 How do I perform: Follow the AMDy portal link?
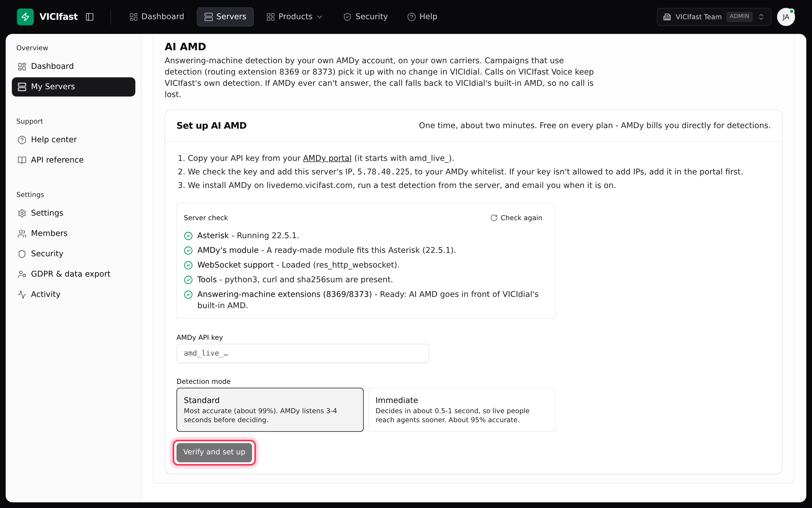[327, 158]
